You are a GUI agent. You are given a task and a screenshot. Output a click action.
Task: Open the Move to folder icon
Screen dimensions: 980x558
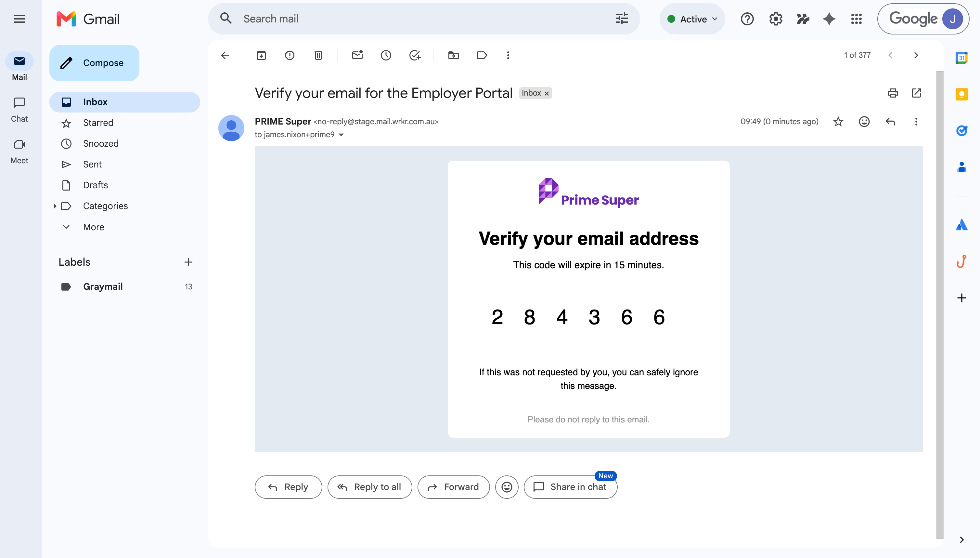(x=453, y=55)
